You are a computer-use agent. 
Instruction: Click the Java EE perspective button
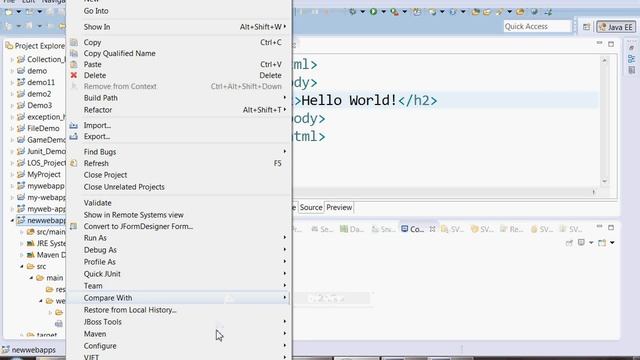coord(616,27)
